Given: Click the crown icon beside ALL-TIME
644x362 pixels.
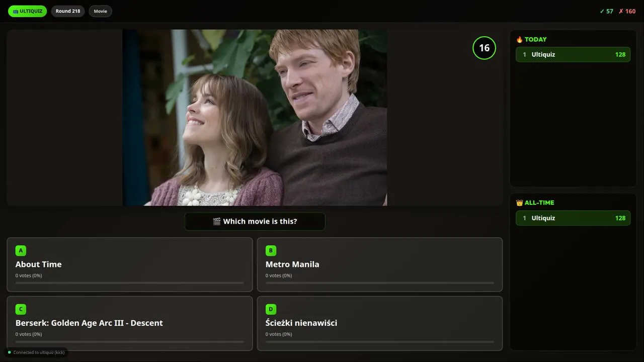Looking at the screenshot, I should [520, 203].
